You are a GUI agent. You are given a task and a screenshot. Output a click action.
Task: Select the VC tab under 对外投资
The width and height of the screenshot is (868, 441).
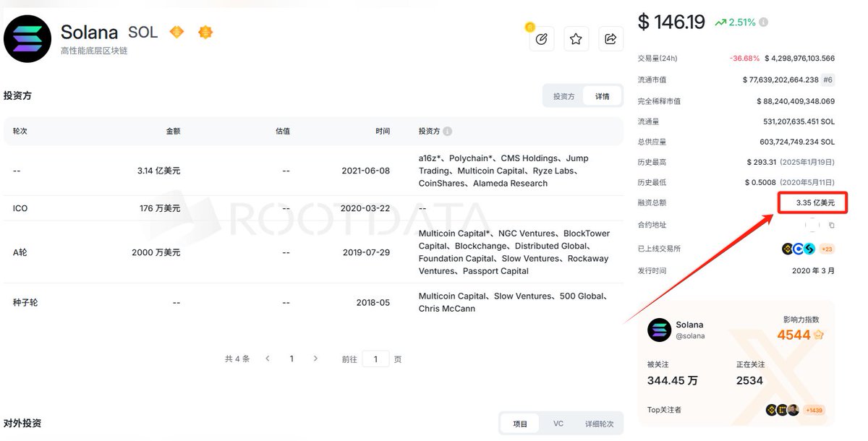[x=558, y=424]
